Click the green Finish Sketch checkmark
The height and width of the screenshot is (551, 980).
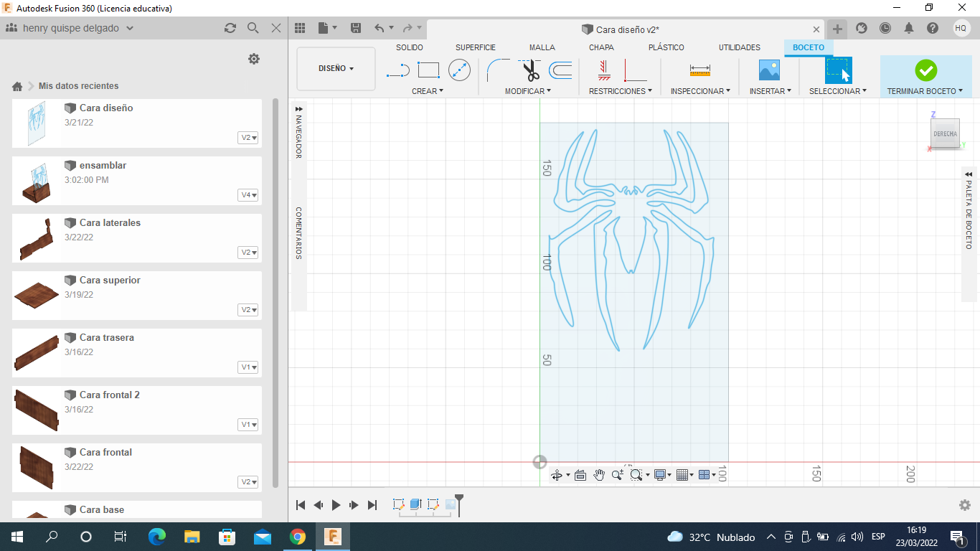(925, 70)
